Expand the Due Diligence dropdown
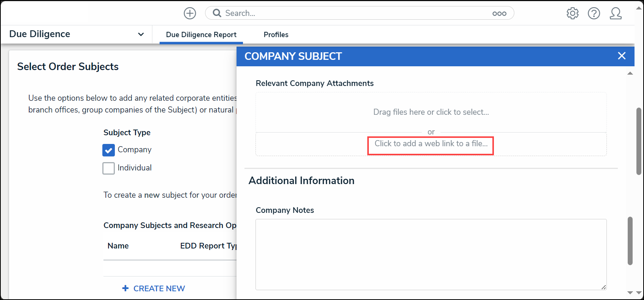Viewport: 644px width, 300px height. 141,34
